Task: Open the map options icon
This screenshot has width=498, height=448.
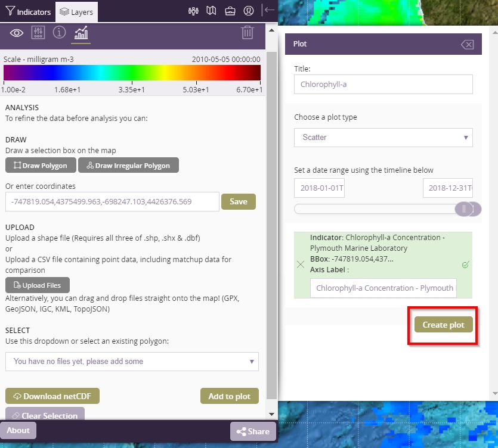Action: (x=211, y=11)
